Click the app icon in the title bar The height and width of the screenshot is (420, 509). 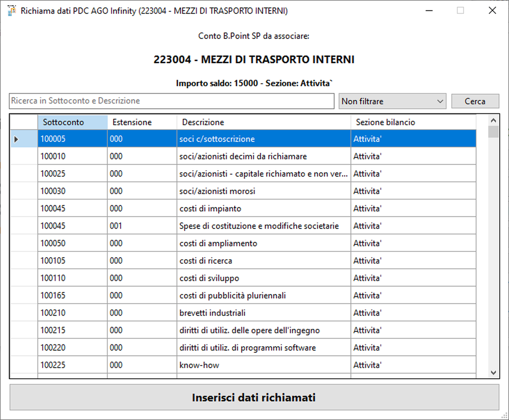coord(12,11)
